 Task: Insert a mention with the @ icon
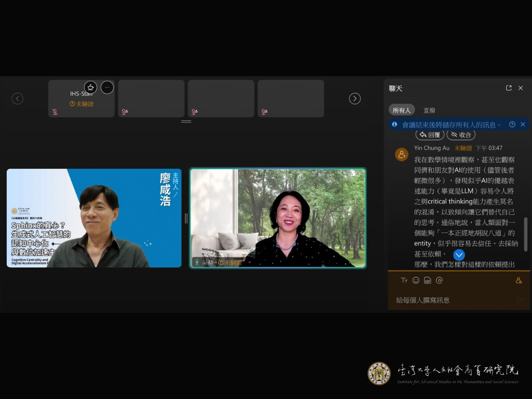[439, 280]
